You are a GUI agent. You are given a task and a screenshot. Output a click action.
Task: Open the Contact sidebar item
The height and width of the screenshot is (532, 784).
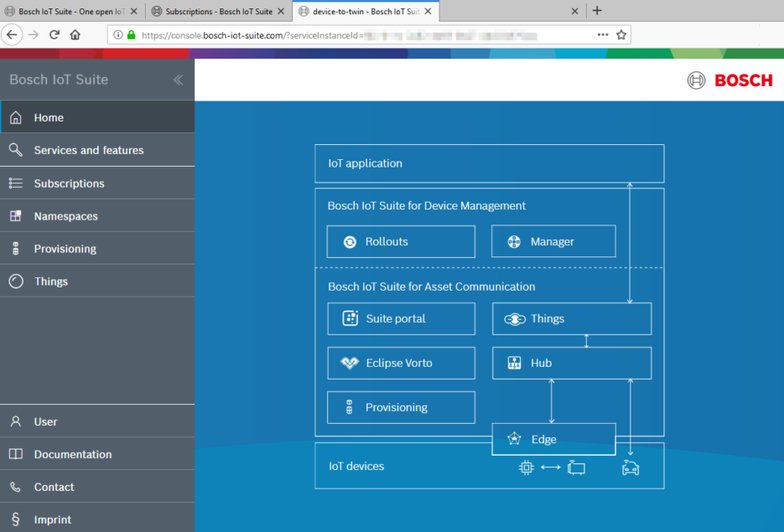(54, 486)
